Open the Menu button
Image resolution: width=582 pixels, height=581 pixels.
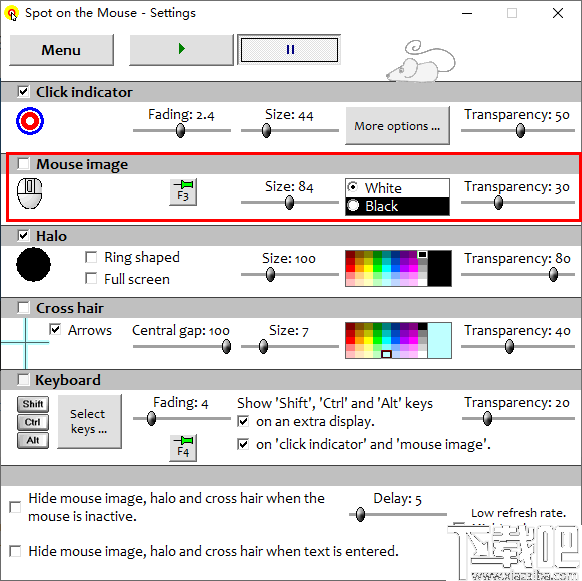[61, 50]
